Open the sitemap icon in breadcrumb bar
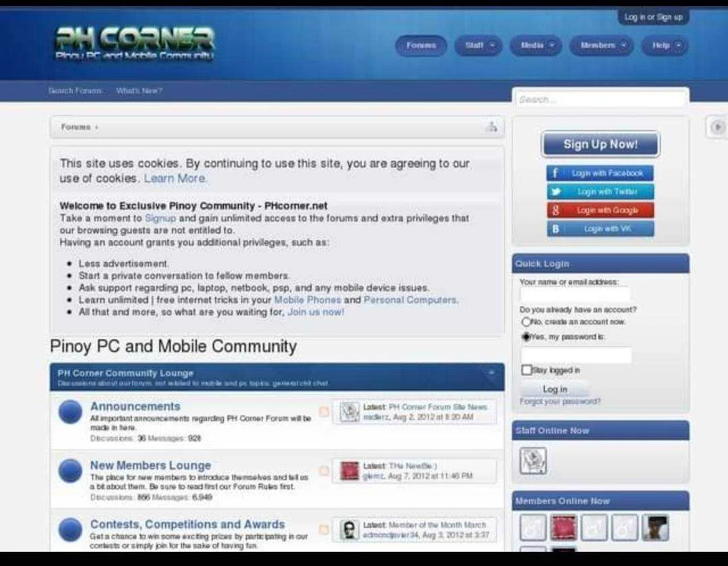The width and height of the screenshot is (728, 566). [491, 127]
